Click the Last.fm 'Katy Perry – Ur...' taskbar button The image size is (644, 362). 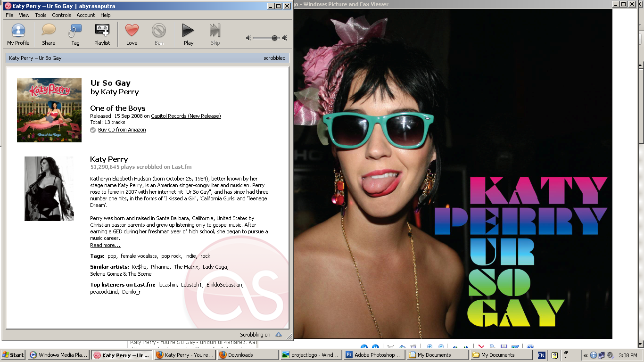[x=122, y=355]
